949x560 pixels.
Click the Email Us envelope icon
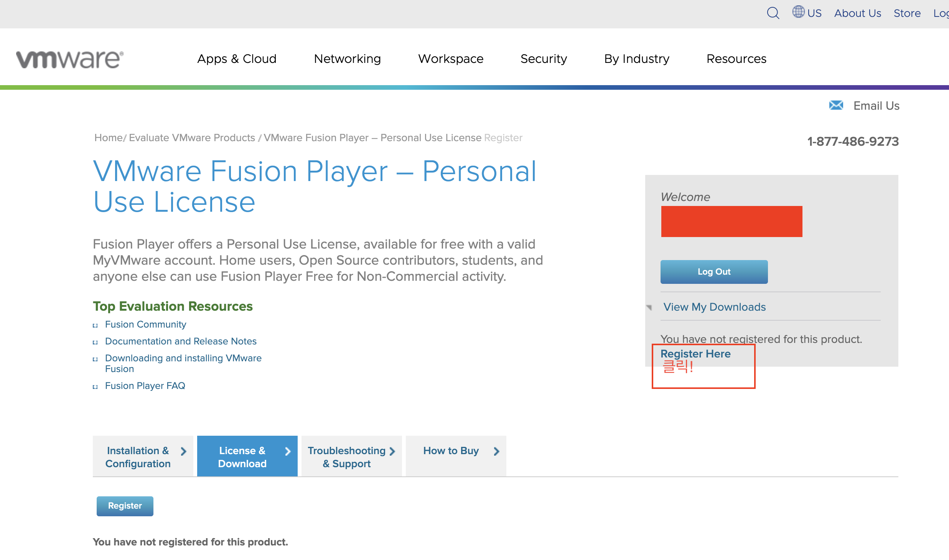pyautogui.click(x=836, y=105)
